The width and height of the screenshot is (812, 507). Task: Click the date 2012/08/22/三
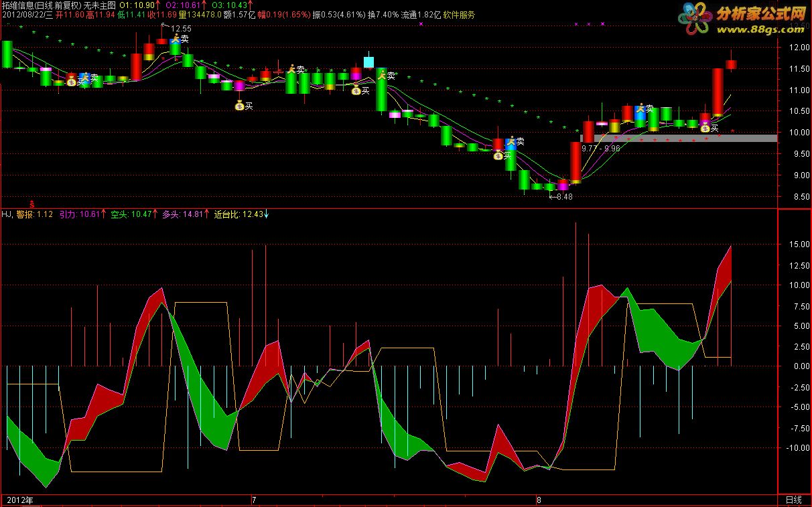pos(27,14)
